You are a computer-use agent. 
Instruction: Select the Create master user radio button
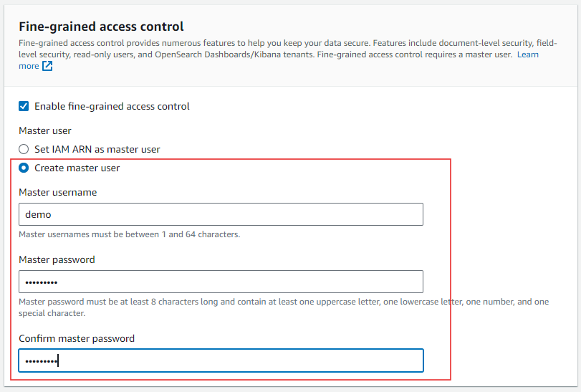tap(24, 168)
